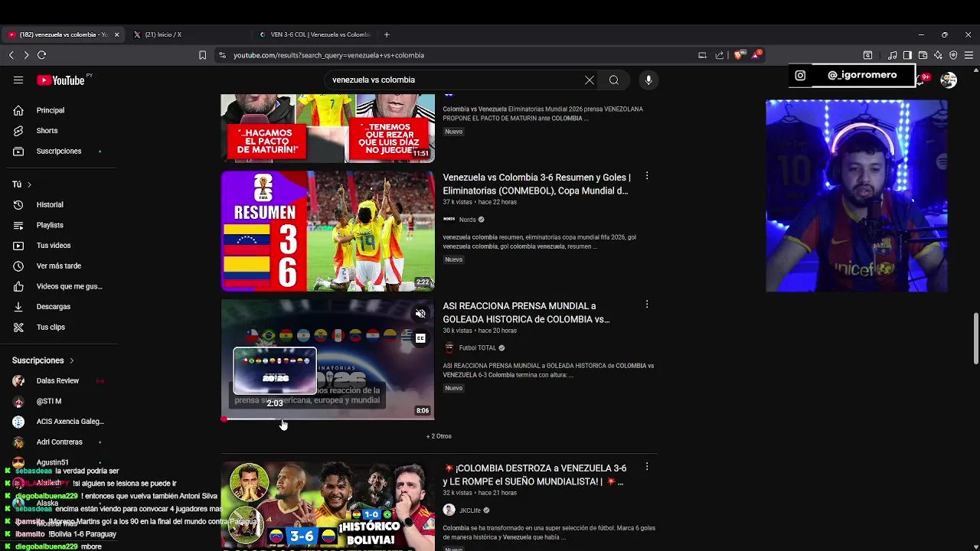The image size is (980, 551).
Task: Close the venezuela vs colombia YouTube tab
Action: (x=116, y=34)
